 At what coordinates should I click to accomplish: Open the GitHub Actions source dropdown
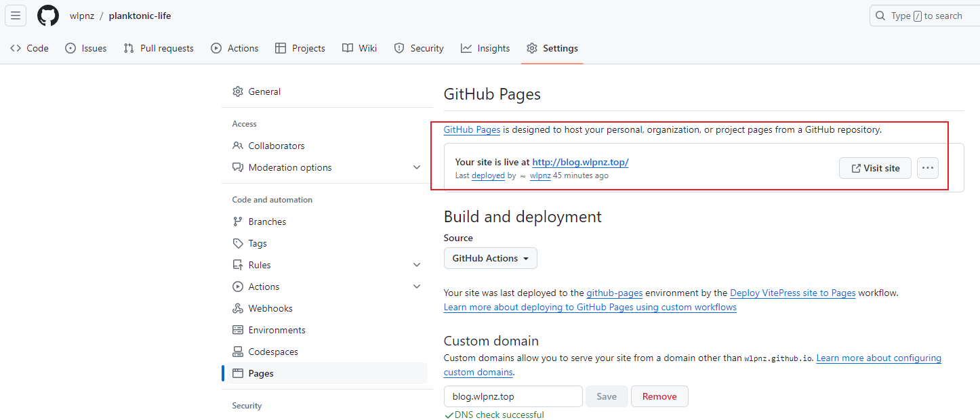pyautogui.click(x=491, y=258)
